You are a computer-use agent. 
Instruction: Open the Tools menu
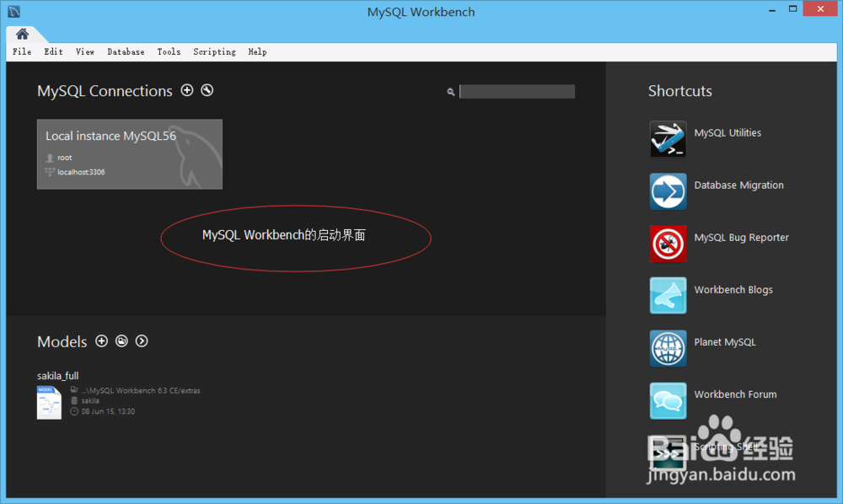[169, 51]
